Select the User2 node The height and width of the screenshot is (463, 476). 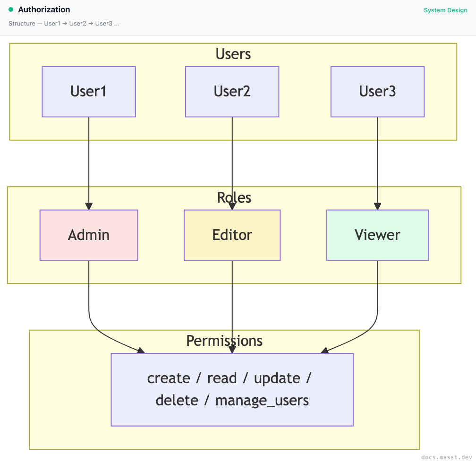pos(232,92)
